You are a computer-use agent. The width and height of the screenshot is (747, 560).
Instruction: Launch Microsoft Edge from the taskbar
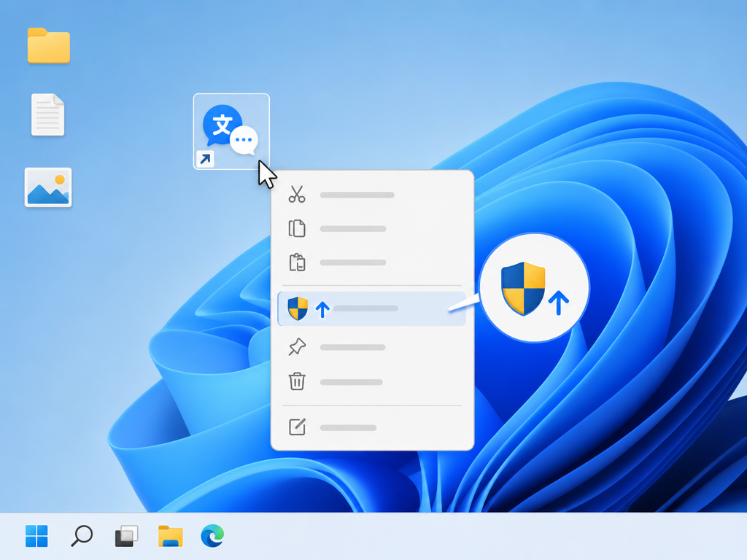click(212, 536)
